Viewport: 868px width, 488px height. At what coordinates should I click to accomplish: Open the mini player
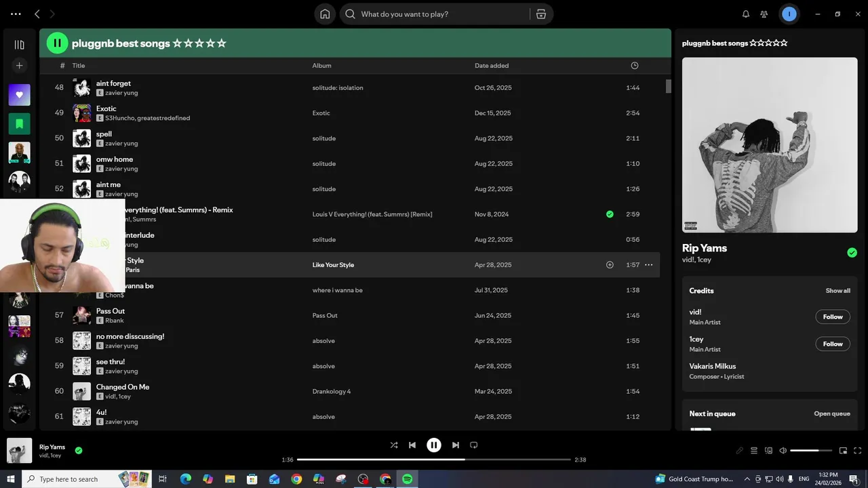[843, 451]
